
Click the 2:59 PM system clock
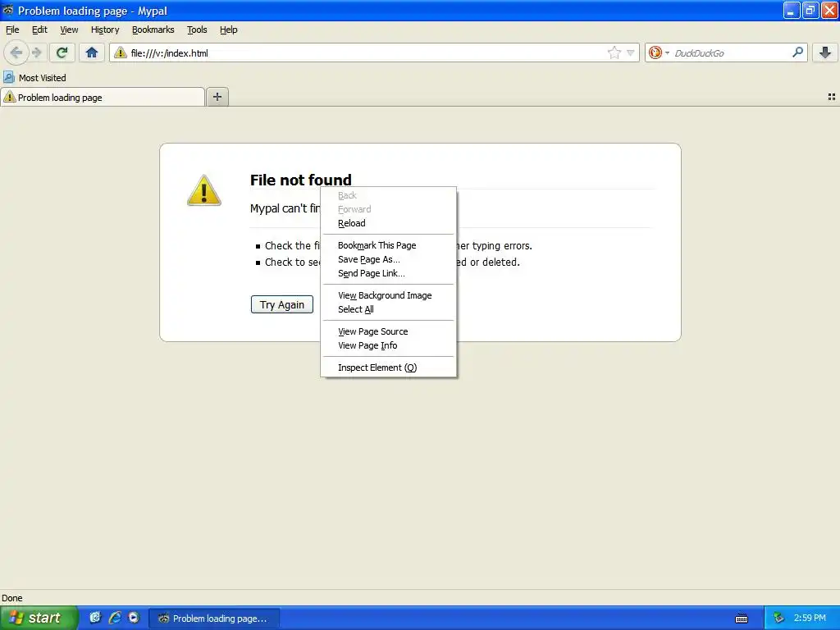click(810, 618)
